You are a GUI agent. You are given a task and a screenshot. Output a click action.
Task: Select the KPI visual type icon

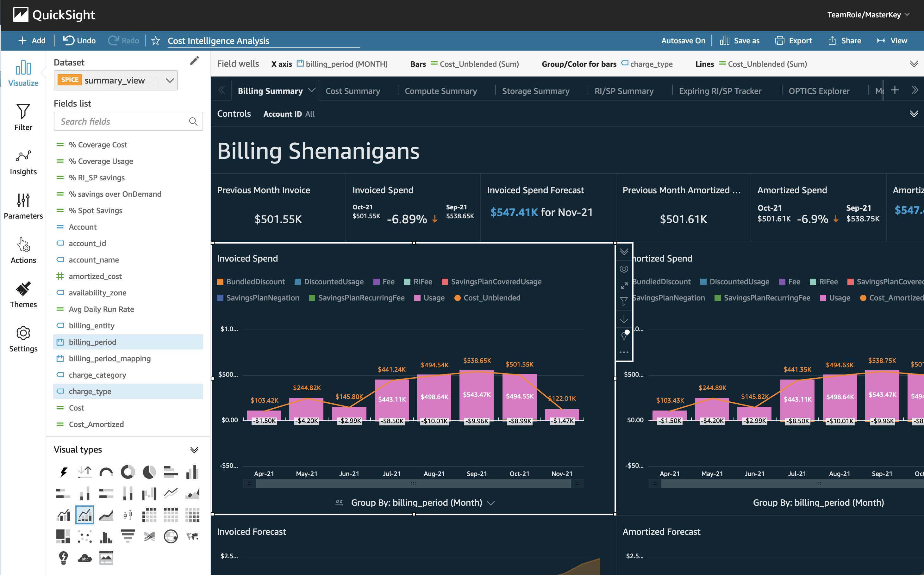[85, 472]
